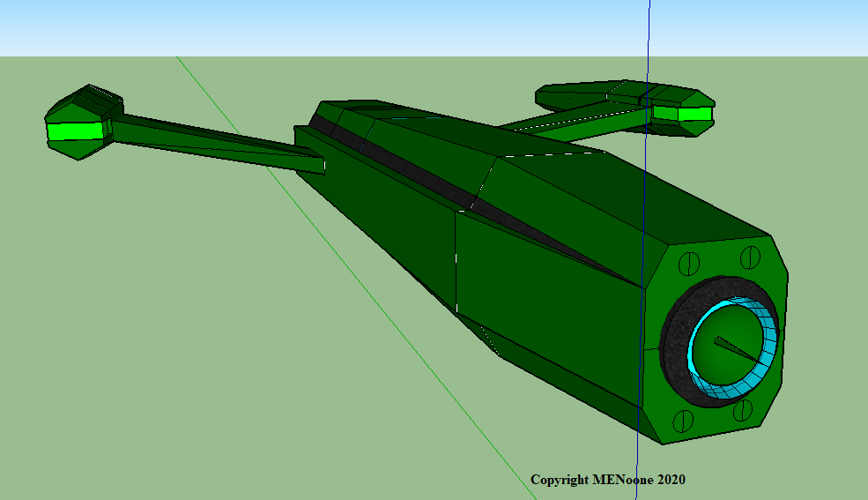Image resolution: width=868 pixels, height=500 pixels.
Task: Select the bottom-right screw on the end plate
Action: point(742,410)
